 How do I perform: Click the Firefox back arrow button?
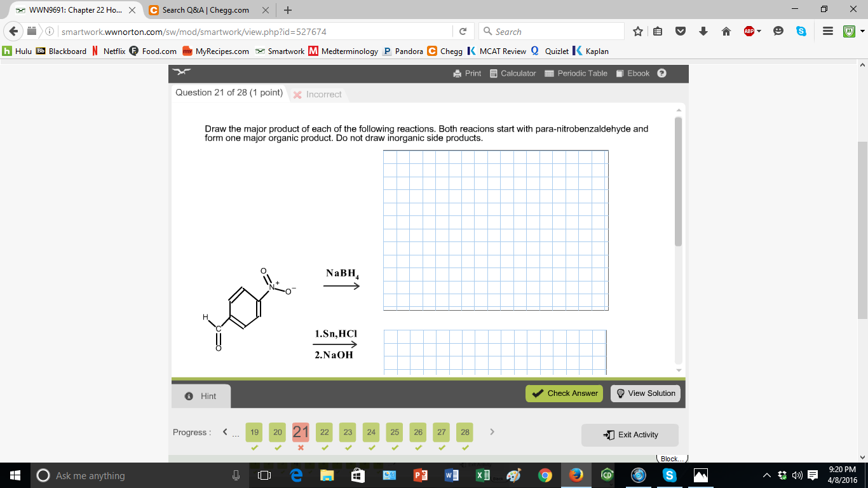point(14,31)
